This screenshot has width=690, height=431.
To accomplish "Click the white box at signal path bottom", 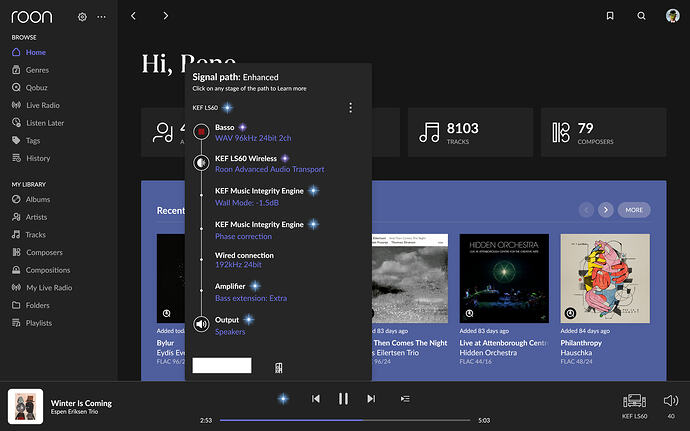I will (222, 365).
